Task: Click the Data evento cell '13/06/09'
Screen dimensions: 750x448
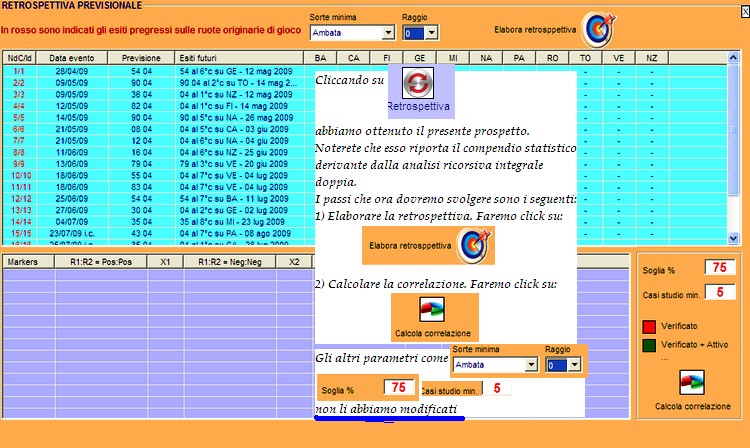Action: tap(72, 164)
